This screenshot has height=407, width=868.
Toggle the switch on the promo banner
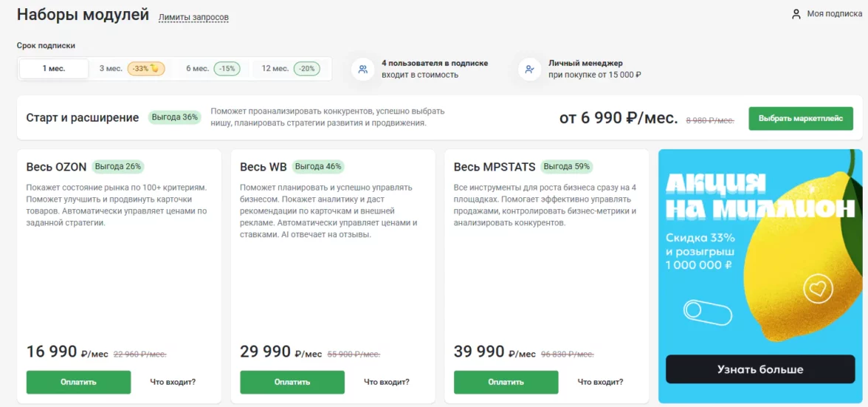pyautogui.click(x=707, y=310)
